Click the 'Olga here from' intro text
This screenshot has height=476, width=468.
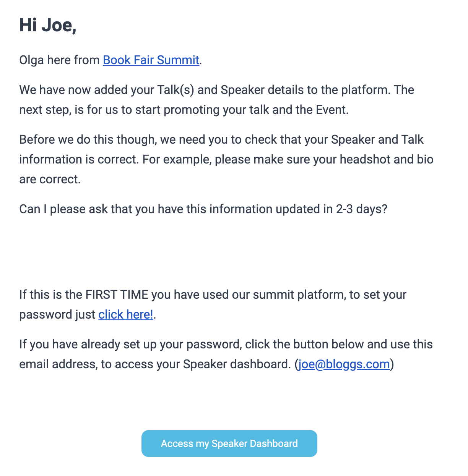[x=59, y=60]
